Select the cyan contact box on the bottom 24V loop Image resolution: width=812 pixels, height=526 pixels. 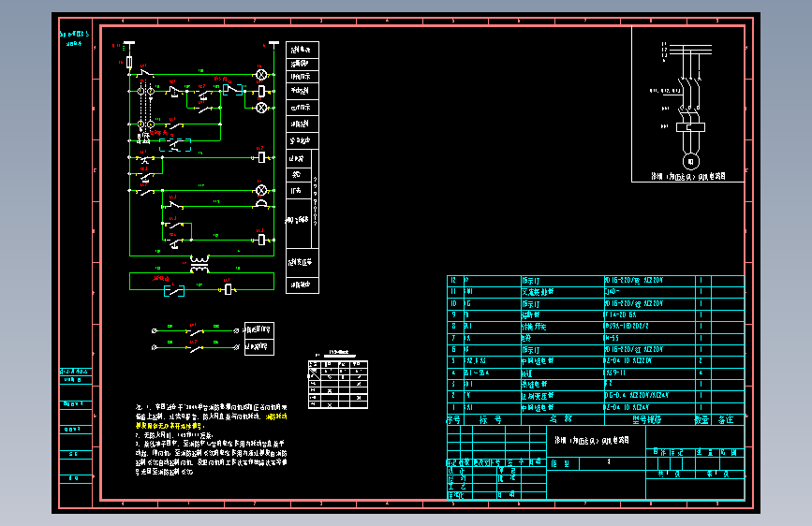point(174,290)
